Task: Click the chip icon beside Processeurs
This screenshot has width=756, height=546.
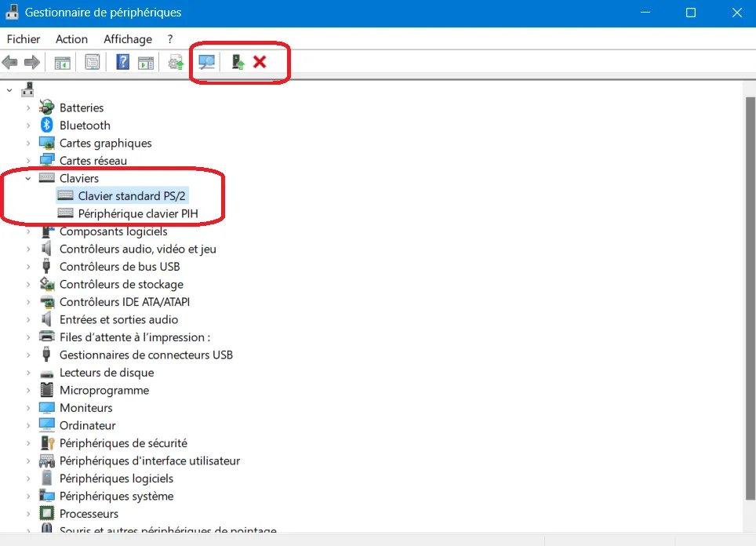Action: 46,513
